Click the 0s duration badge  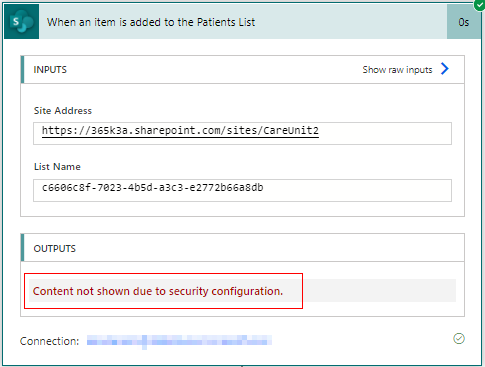tap(464, 22)
